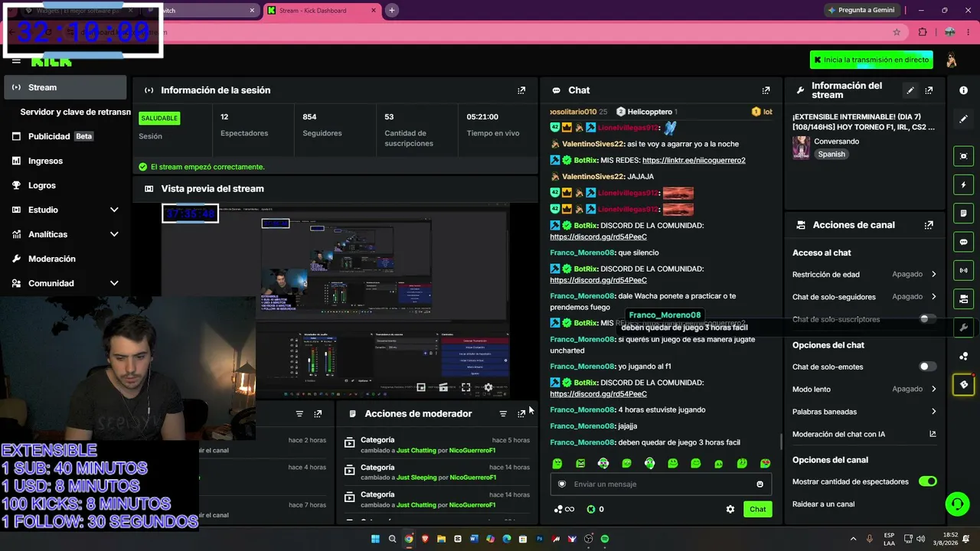Open the notes page icon in right sidebar
The width and height of the screenshot is (980, 551).
963,213
